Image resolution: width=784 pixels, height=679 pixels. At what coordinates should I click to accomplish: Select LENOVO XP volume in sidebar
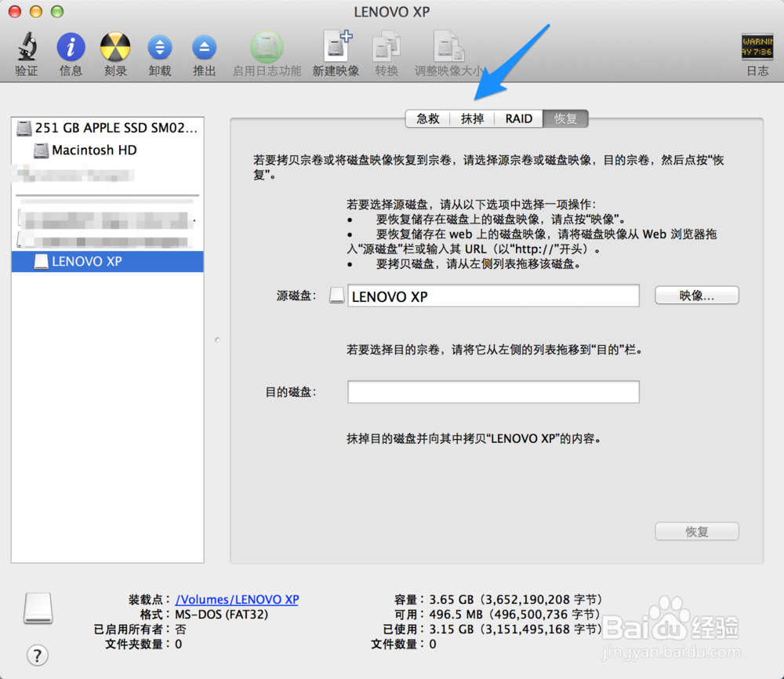(x=107, y=262)
